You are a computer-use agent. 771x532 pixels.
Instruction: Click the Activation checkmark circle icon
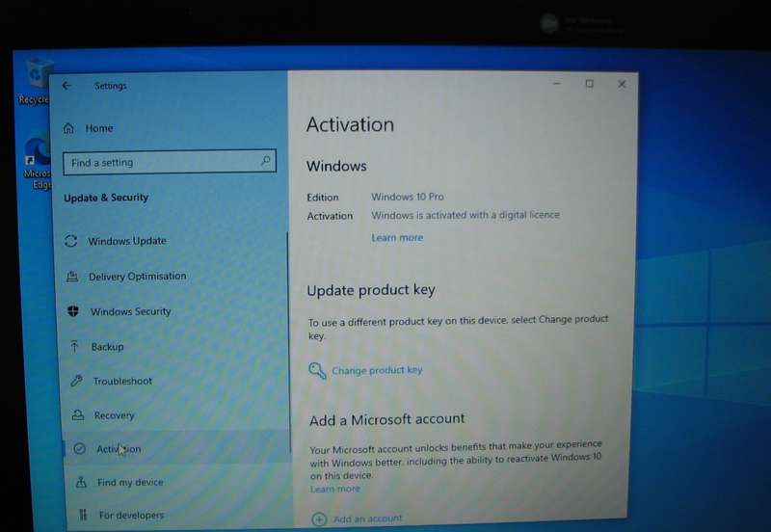(79, 448)
